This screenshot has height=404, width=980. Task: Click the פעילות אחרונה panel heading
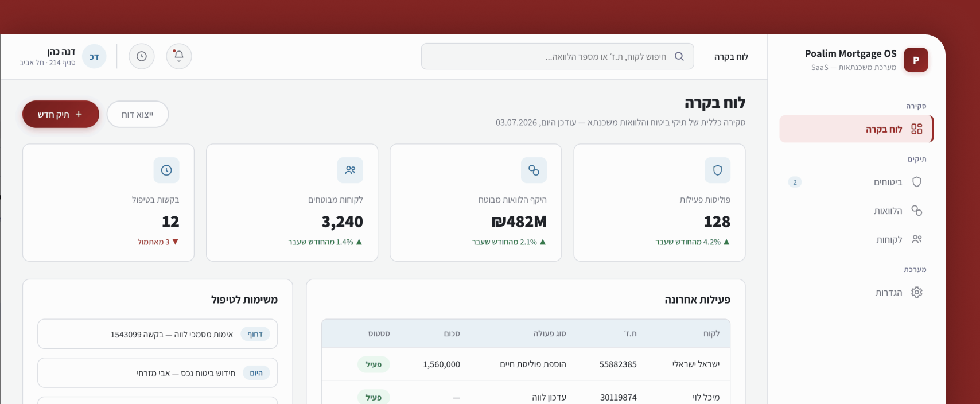pos(698,300)
